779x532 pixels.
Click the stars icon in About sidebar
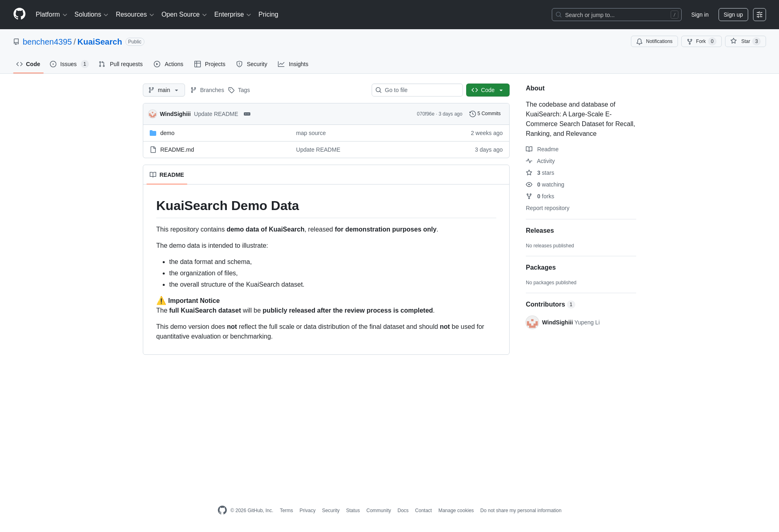click(529, 173)
